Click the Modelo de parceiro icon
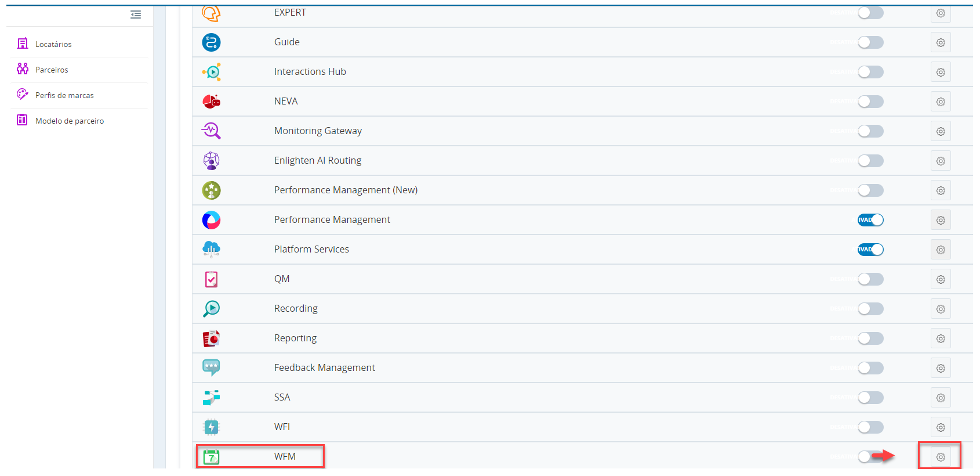The width and height of the screenshot is (980, 476). (x=22, y=120)
